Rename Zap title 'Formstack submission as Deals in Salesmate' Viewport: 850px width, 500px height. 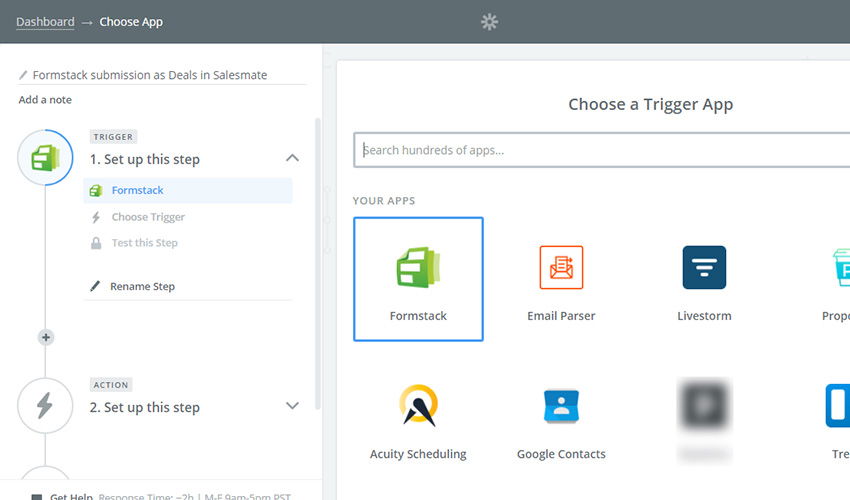[x=150, y=75]
